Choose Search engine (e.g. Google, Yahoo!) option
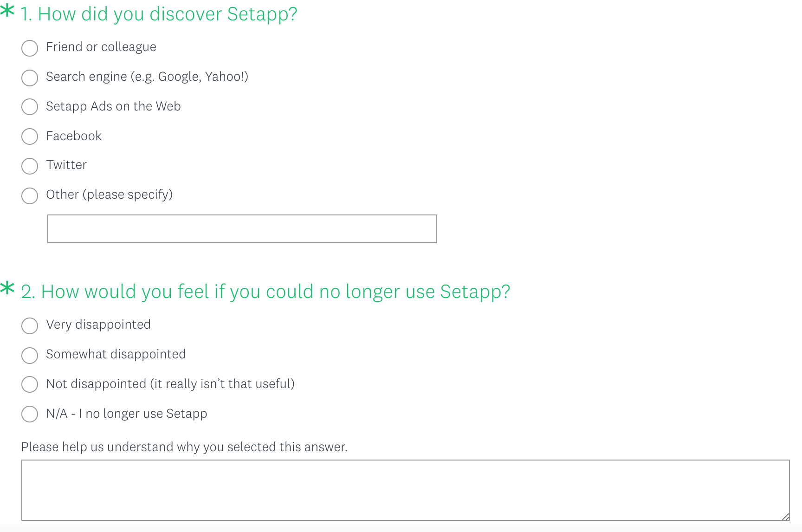 click(30, 78)
